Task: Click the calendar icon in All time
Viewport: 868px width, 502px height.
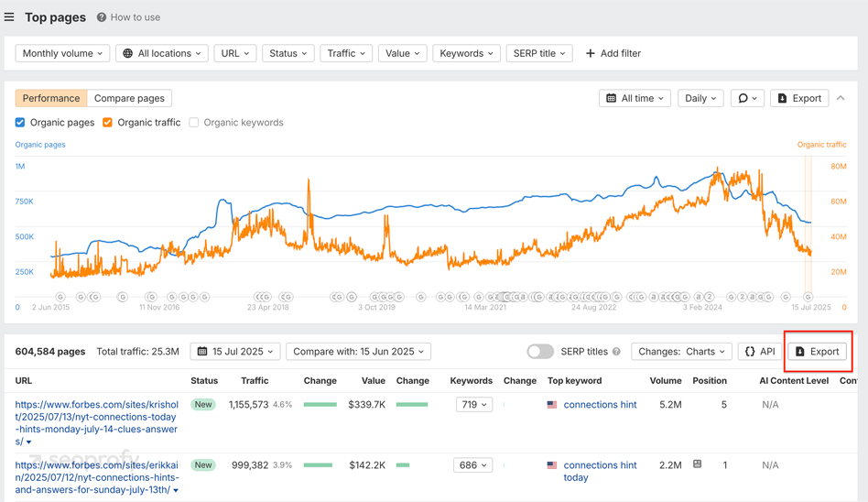Action: [611, 98]
